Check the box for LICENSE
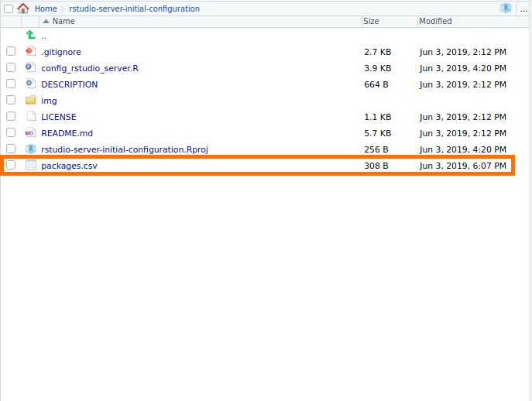The width and height of the screenshot is (532, 401). [x=11, y=116]
